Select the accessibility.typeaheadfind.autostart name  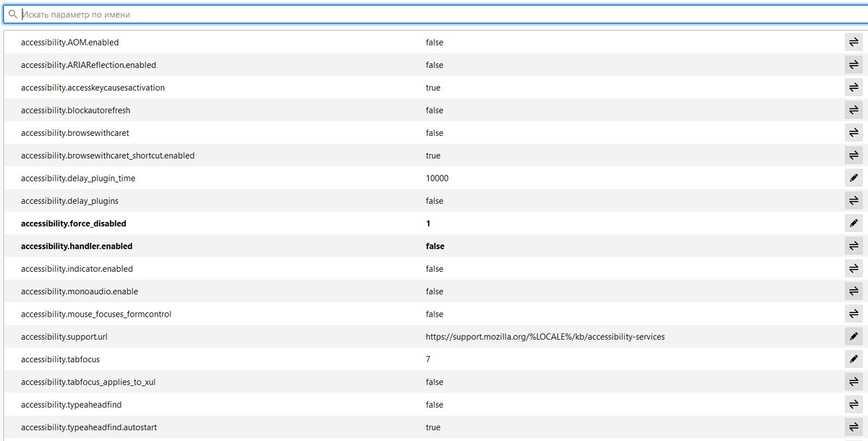coord(89,427)
